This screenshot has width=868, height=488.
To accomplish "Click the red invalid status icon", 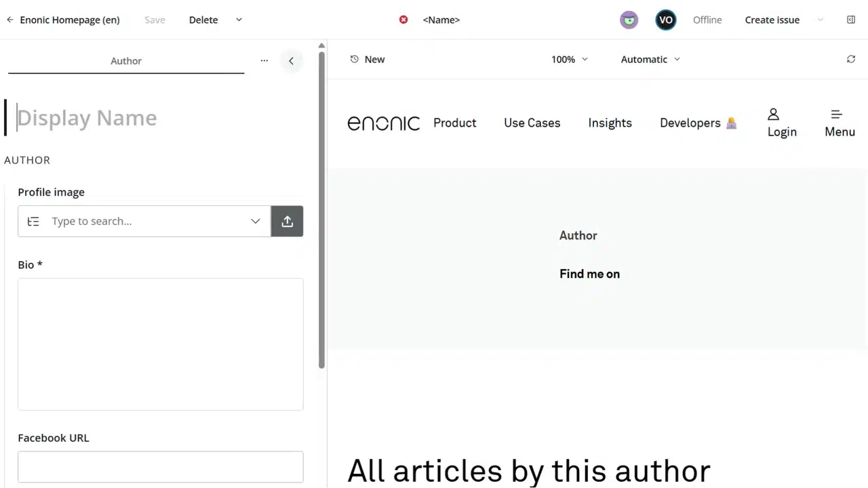I will [x=403, y=20].
